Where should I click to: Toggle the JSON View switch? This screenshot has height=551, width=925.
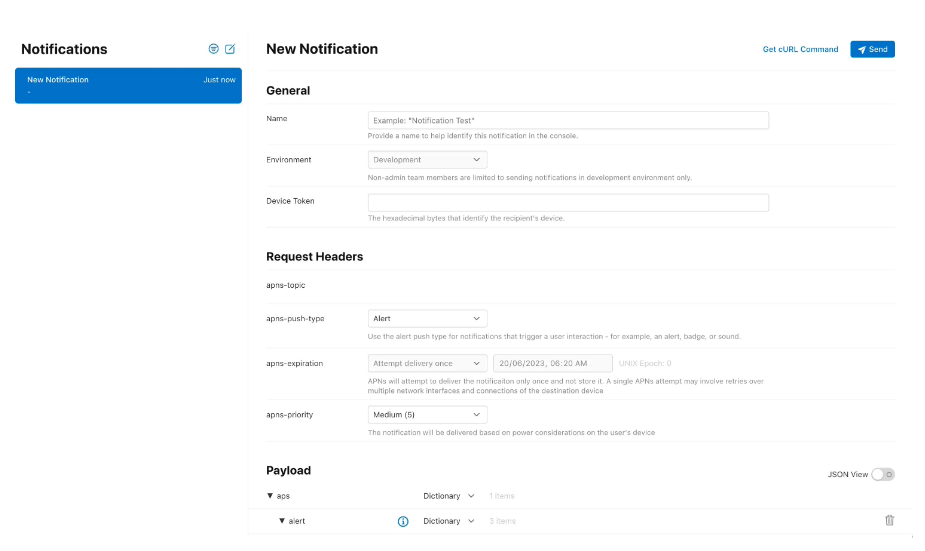pyautogui.click(x=882, y=474)
